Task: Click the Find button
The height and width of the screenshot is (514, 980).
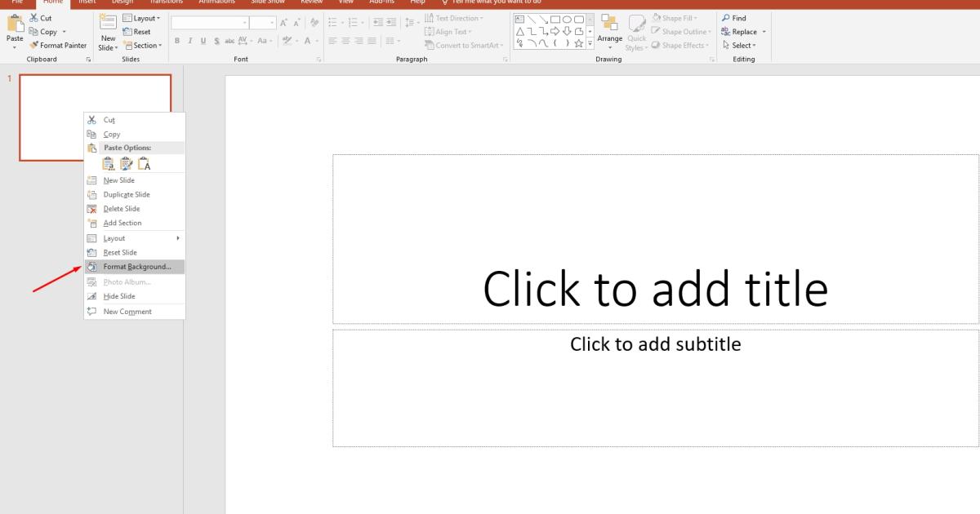Action: 736,18
